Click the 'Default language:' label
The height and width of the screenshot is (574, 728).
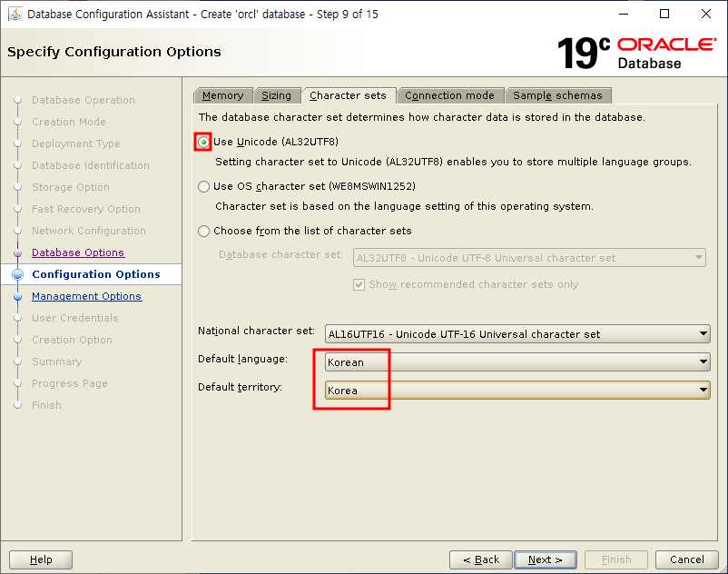242,359
